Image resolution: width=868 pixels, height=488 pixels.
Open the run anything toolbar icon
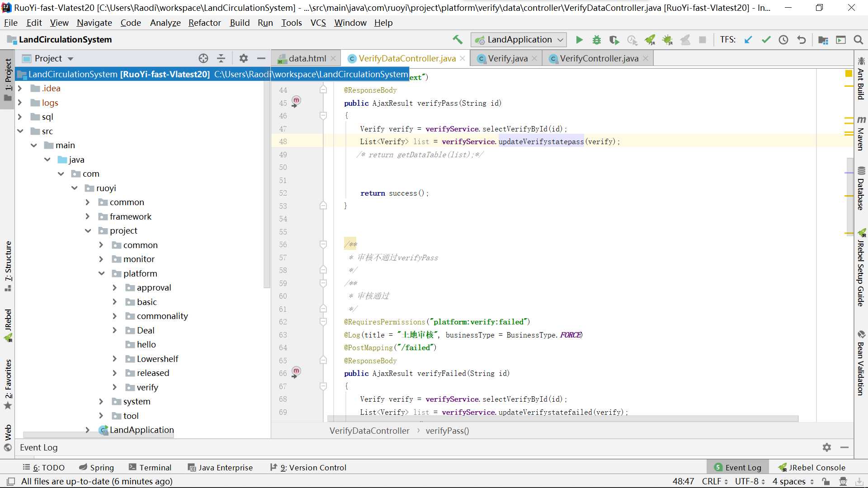pyautogui.click(x=841, y=40)
